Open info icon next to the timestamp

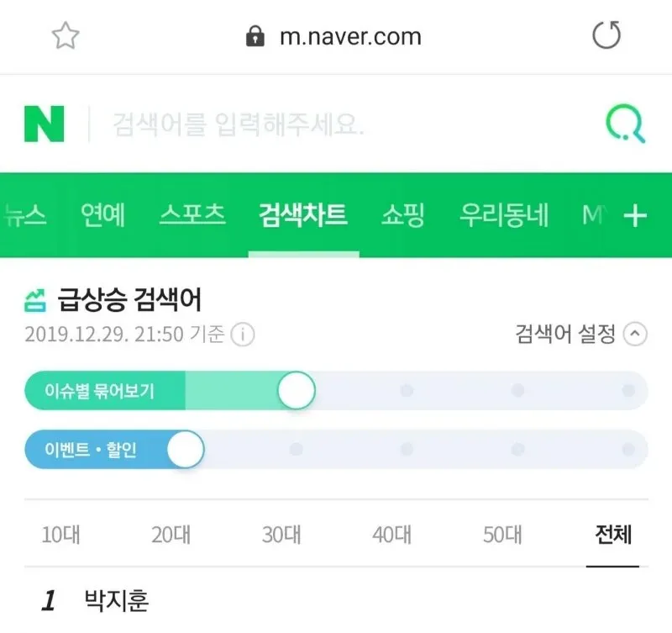click(x=243, y=335)
